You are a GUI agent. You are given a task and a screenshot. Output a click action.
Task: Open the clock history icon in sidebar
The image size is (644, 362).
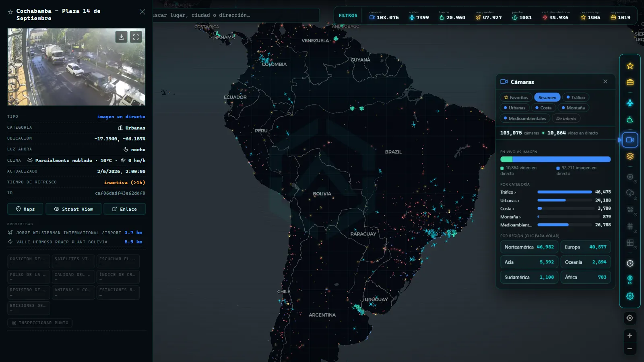click(x=630, y=263)
